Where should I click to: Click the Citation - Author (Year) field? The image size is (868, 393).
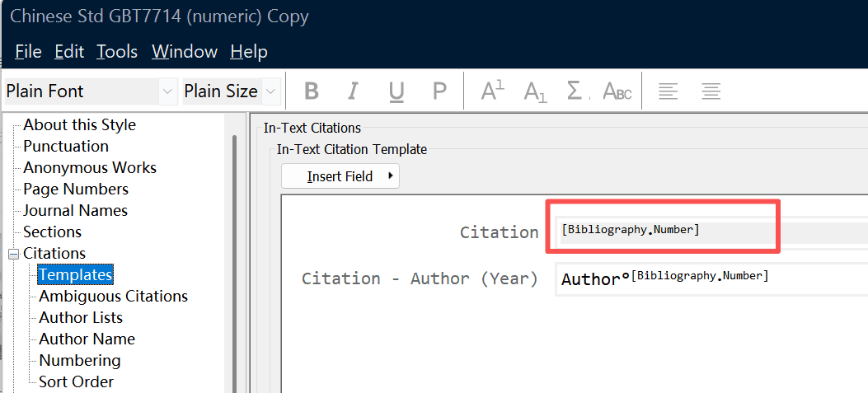pyautogui.click(x=709, y=278)
